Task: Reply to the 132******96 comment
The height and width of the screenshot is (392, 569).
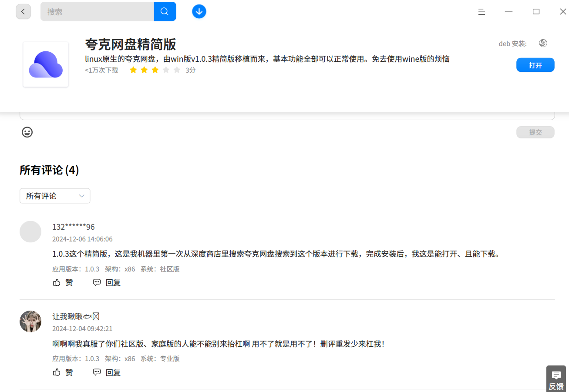Action: click(x=107, y=282)
